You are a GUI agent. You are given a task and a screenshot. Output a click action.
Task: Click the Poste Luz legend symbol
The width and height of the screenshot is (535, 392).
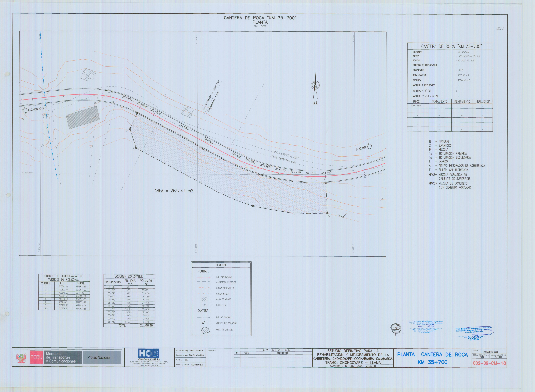205,305
